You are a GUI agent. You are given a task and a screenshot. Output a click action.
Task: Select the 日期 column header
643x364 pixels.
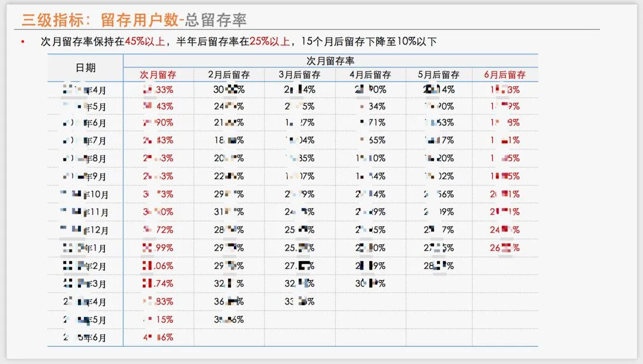(86, 68)
